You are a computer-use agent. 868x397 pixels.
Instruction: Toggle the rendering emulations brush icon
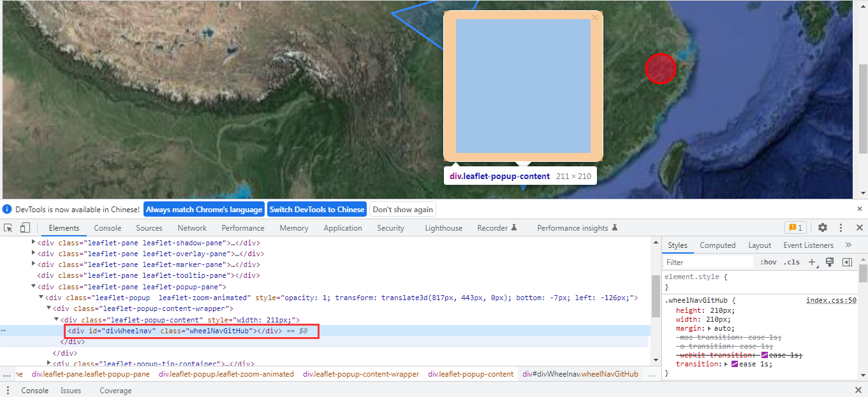(x=830, y=262)
